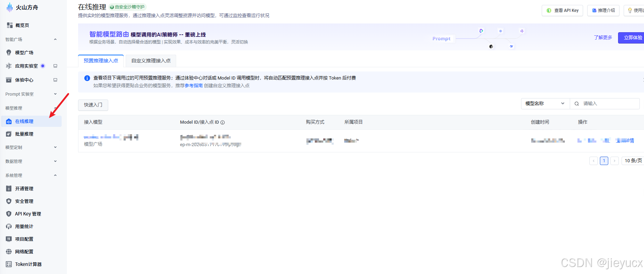
Task: Open API Key 管理 page
Action: pyautogui.click(x=28, y=214)
